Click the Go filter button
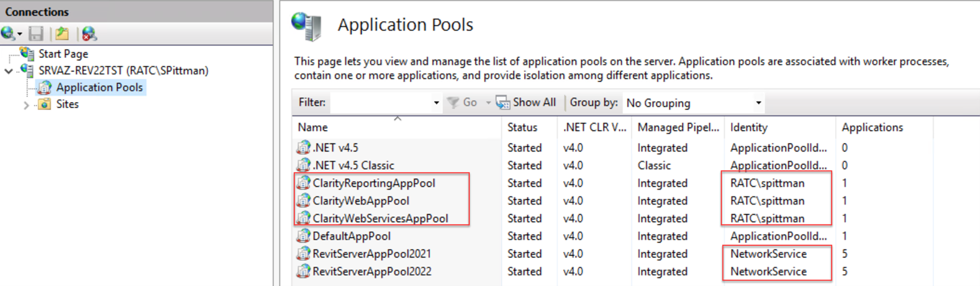Screen dimensions: 980x286 (463, 103)
